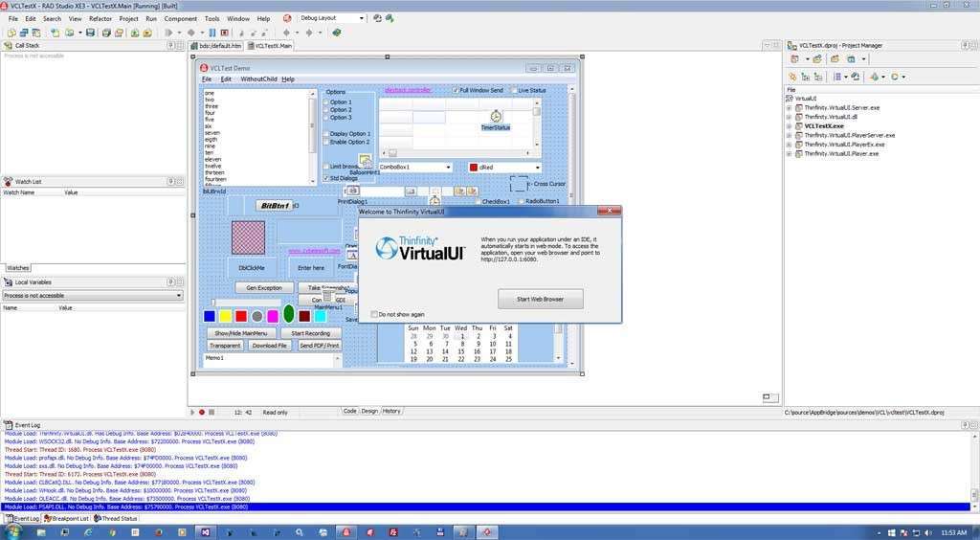Click the Windows Start orb

(13, 532)
